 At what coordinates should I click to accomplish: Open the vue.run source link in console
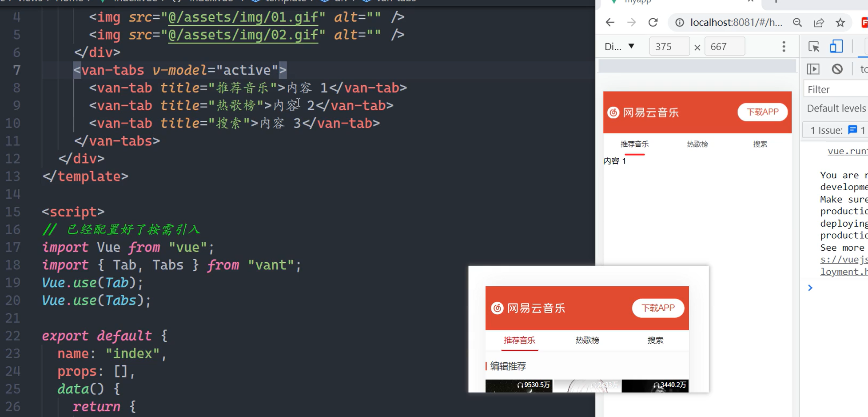click(x=848, y=151)
